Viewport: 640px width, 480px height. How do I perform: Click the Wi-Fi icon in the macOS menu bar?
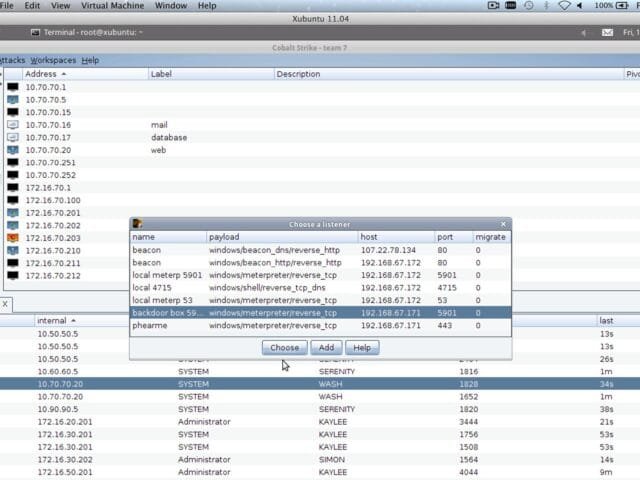(563, 6)
